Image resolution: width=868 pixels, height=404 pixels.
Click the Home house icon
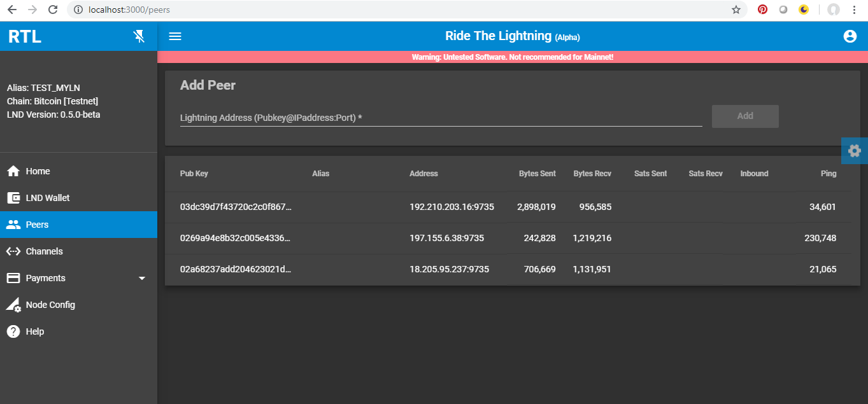pyautogui.click(x=13, y=171)
